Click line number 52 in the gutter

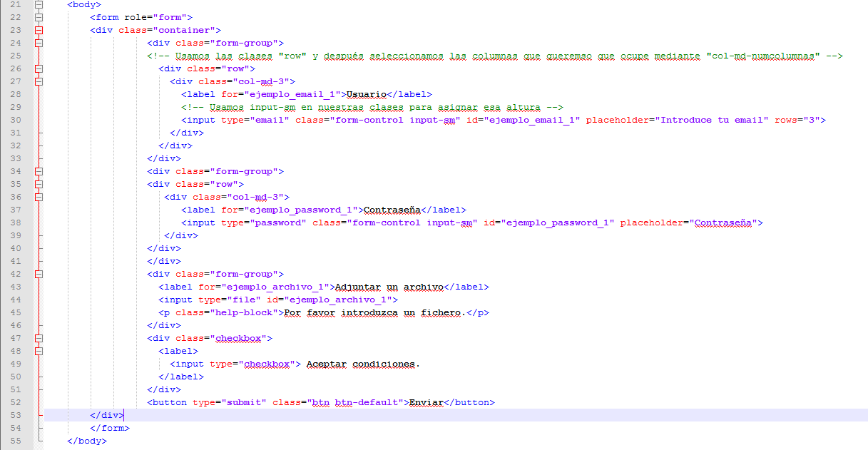point(16,402)
